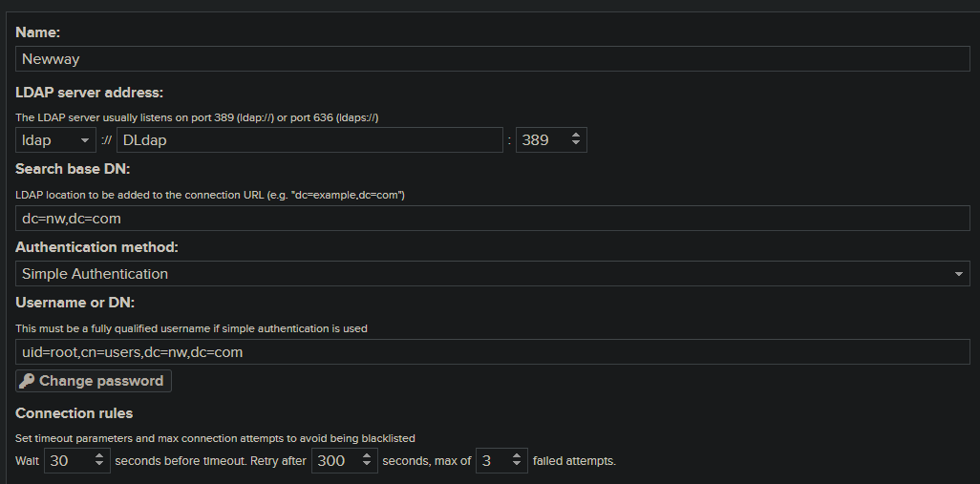
Task: Open the ldap protocol dropdown
Action: 55,140
